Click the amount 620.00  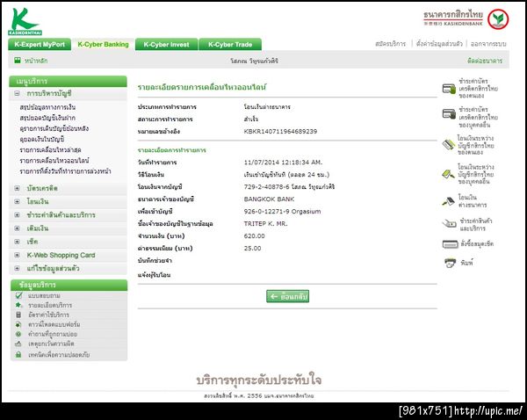254,236
